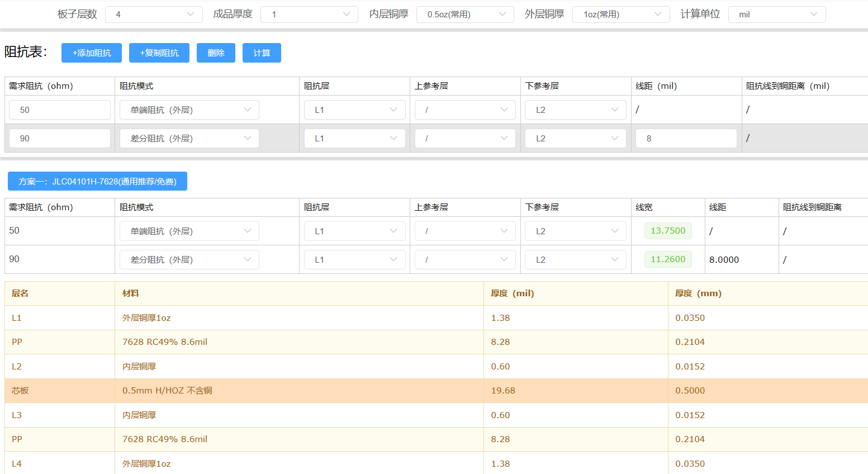The image size is (868, 474).
Task: Open the 内层铜厚 dropdown showing 0.5oz(常用)
Action: (465, 14)
